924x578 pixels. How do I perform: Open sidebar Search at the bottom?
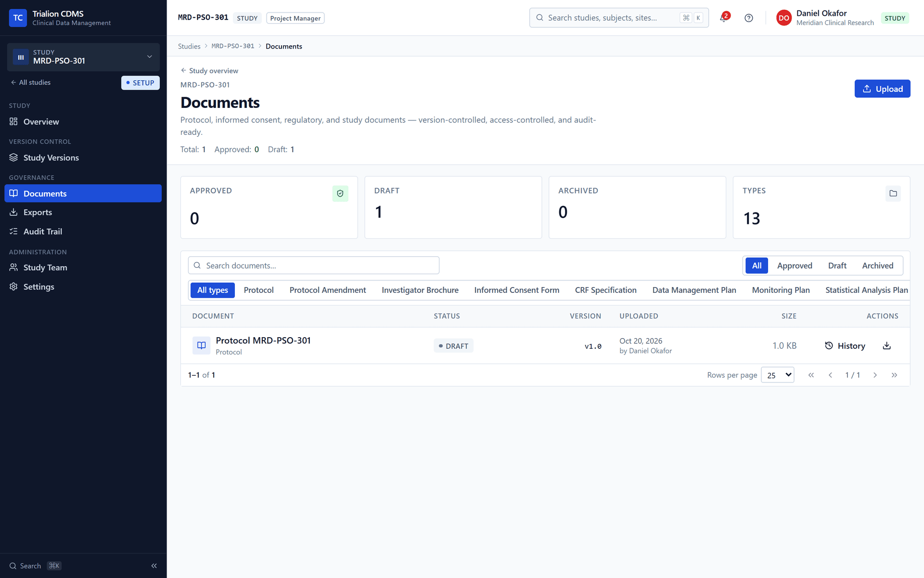[35, 565]
